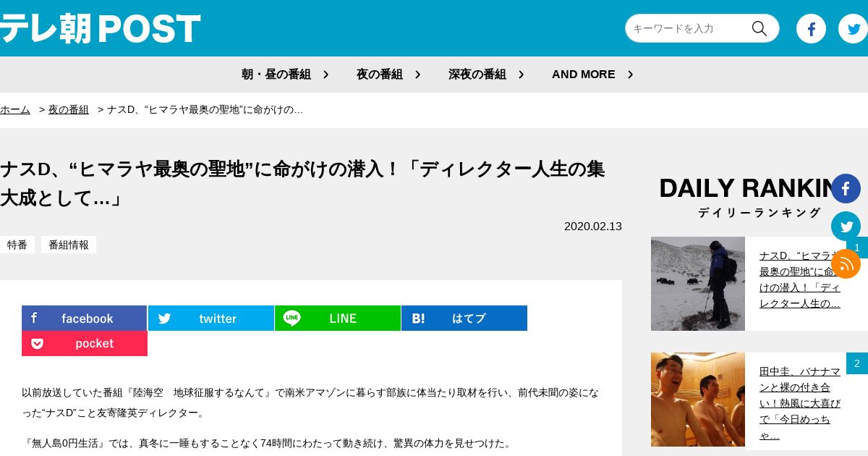The width and height of the screenshot is (868, 456).
Task: Click the article headline ナスD、ヒマラヤ最奥の聖地
Action: point(302,183)
